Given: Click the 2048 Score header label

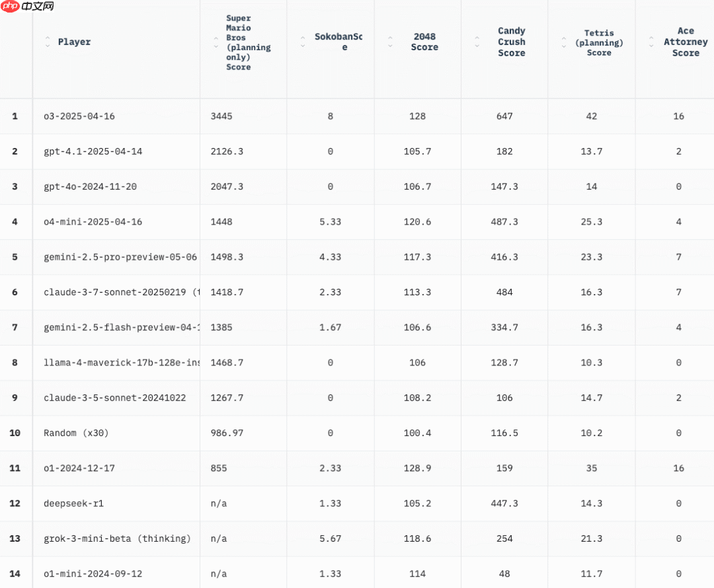Looking at the screenshot, I should click(x=424, y=42).
